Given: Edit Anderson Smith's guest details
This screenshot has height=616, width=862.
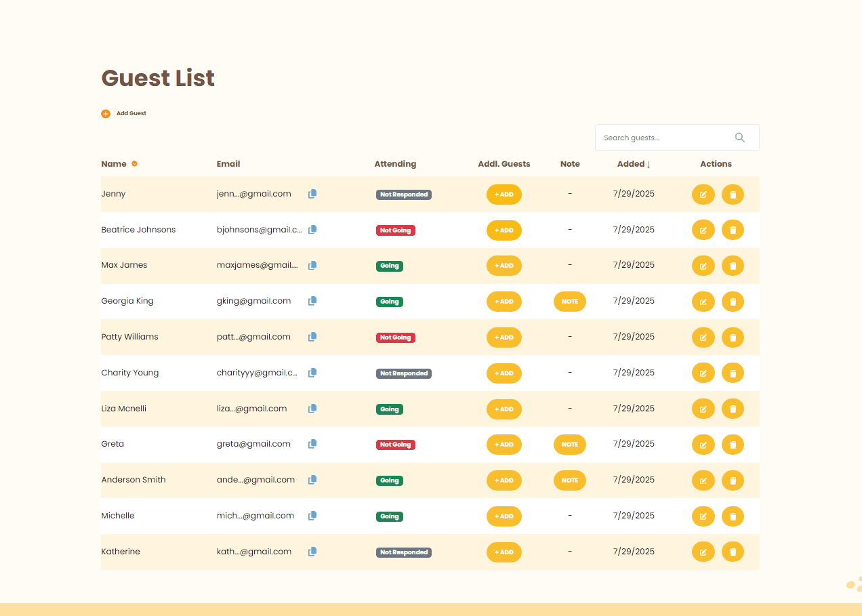Looking at the screenshot, I should coord(703,480).
